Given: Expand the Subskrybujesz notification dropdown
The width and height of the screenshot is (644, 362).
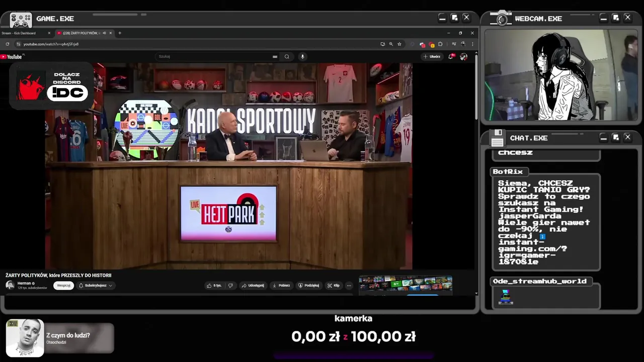Looking at the screenshot, I should [x=110, y=286].
